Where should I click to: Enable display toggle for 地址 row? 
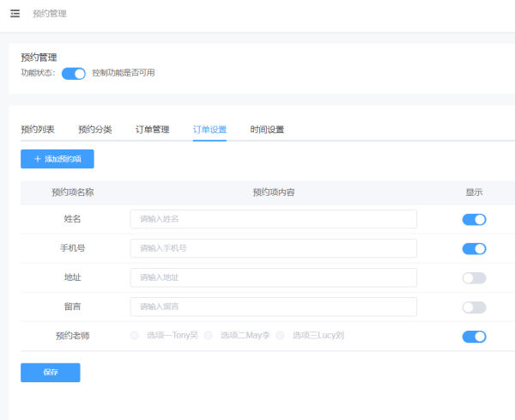point(474,278)
